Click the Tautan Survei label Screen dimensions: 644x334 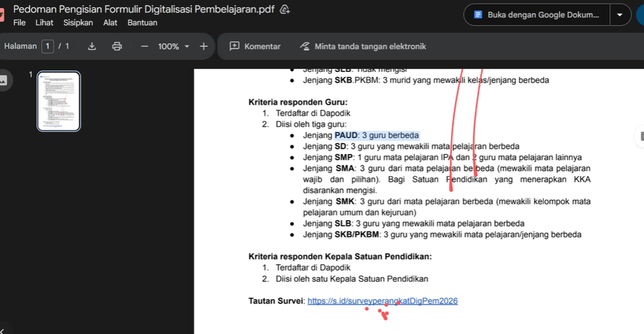[277, 301]
